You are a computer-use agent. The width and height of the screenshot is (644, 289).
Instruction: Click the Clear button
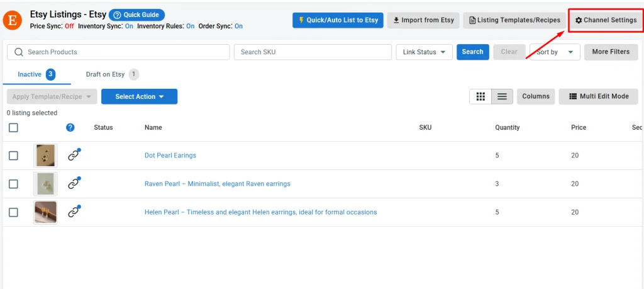click(509, 52)
